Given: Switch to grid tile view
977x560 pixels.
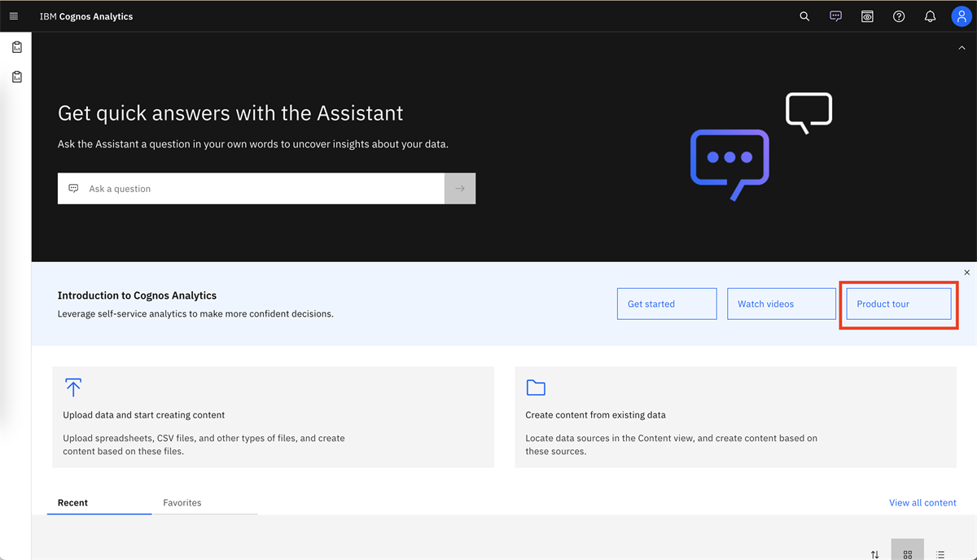Looking at the screenshot, I should (x=907, y=553).
